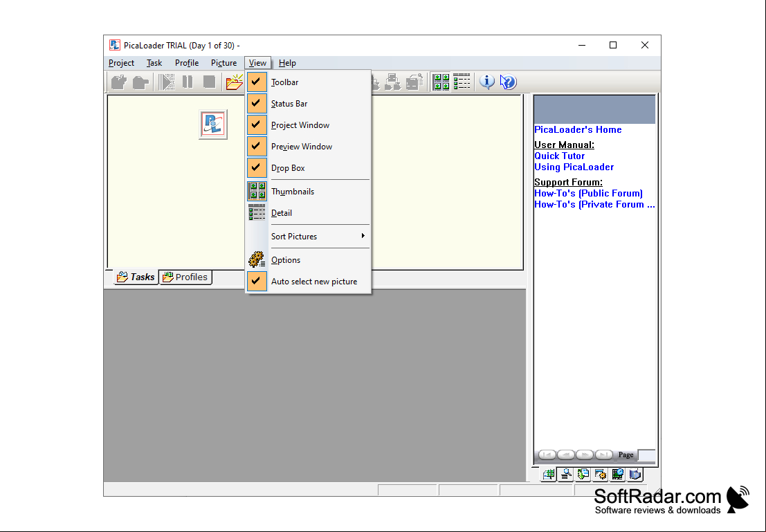
Task: Open the Picture menu
Action: point(224,63)
